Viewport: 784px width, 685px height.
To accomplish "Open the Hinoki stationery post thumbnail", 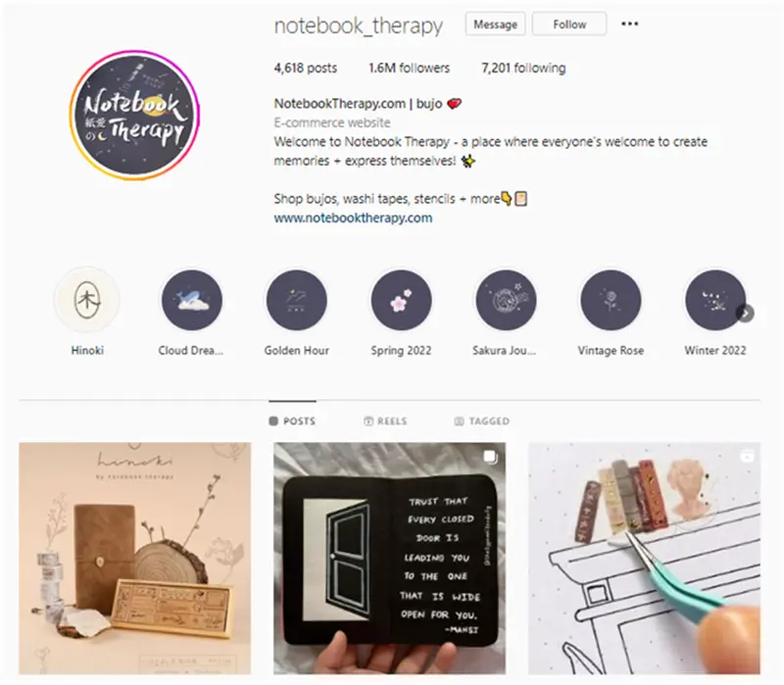I will [x=135, y=559].
